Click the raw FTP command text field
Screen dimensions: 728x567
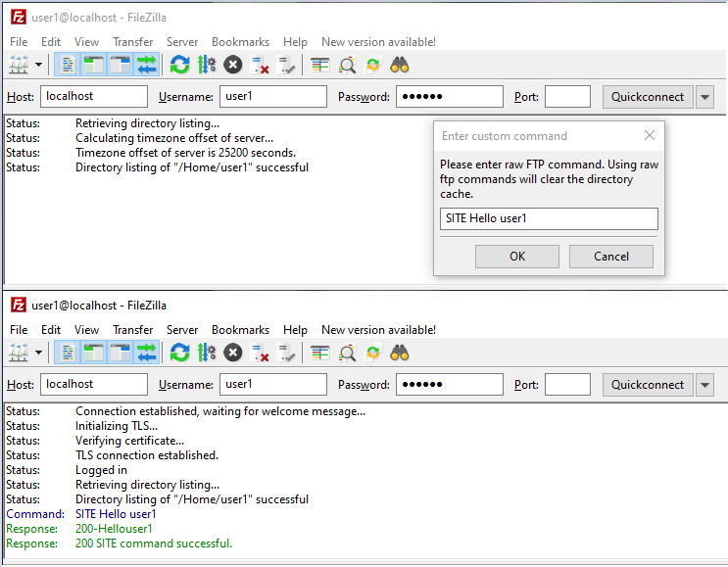click(549, 218)
